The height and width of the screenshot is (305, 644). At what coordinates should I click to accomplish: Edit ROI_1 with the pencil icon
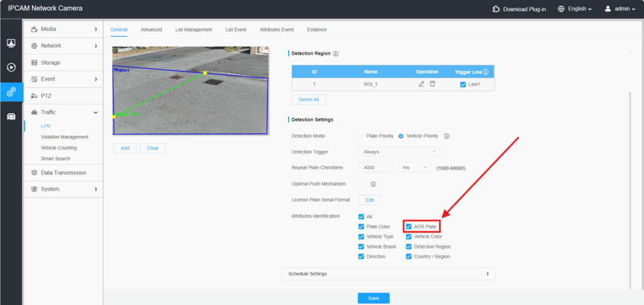click(422, 84)
